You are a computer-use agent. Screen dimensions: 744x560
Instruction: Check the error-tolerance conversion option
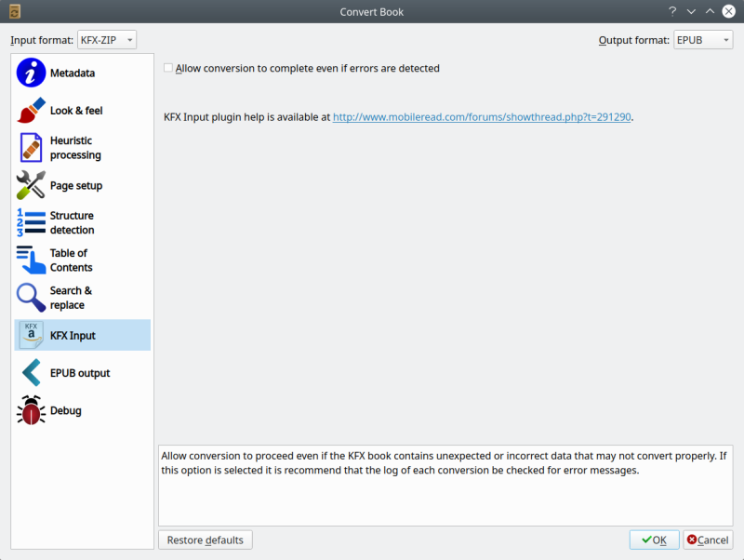168,67
